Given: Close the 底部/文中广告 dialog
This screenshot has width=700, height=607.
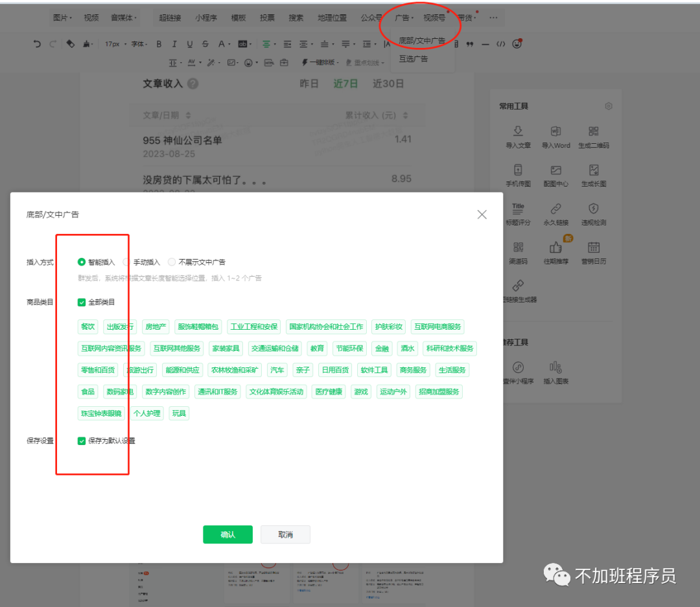Looking at the screenshot, I should 482,214.
